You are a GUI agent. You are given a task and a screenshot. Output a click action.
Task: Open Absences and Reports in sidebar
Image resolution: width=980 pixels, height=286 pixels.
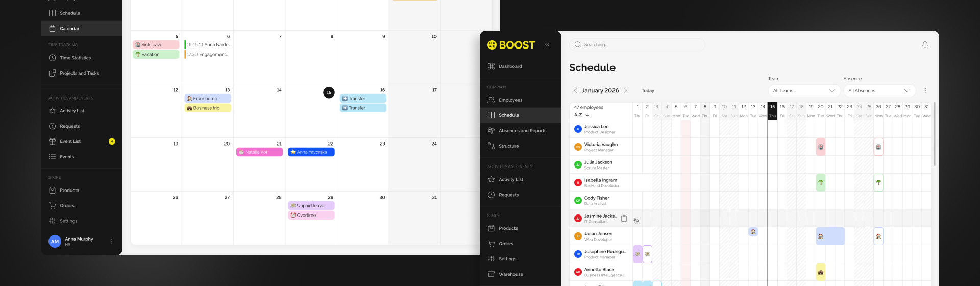[522, 131]
